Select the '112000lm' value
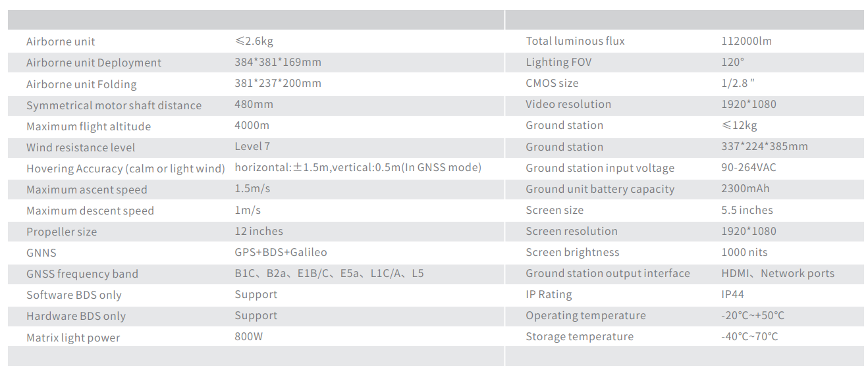868x381 pixels. pyautogui.click(x=746, y=41)
